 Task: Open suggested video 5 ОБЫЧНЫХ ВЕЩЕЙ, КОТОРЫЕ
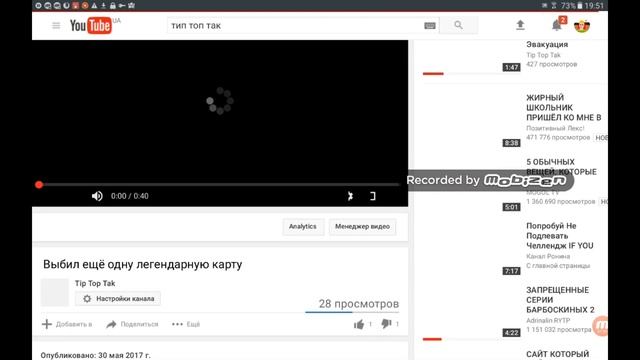(561, 167)
